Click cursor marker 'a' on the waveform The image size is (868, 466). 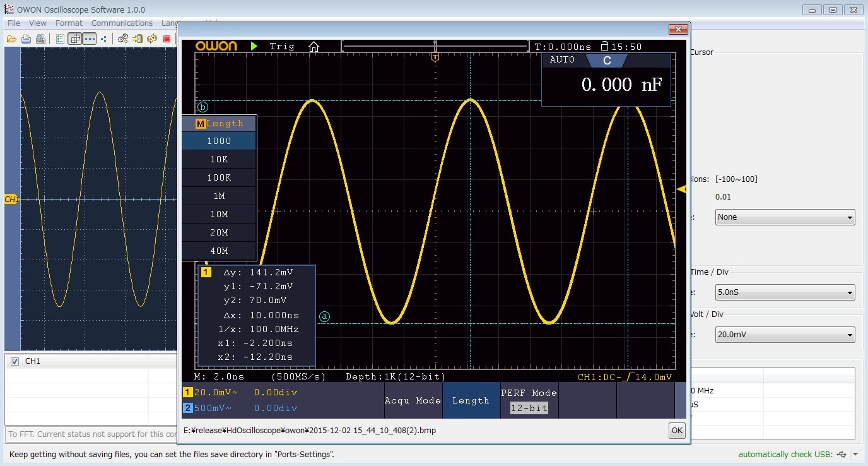coord(324,316)
